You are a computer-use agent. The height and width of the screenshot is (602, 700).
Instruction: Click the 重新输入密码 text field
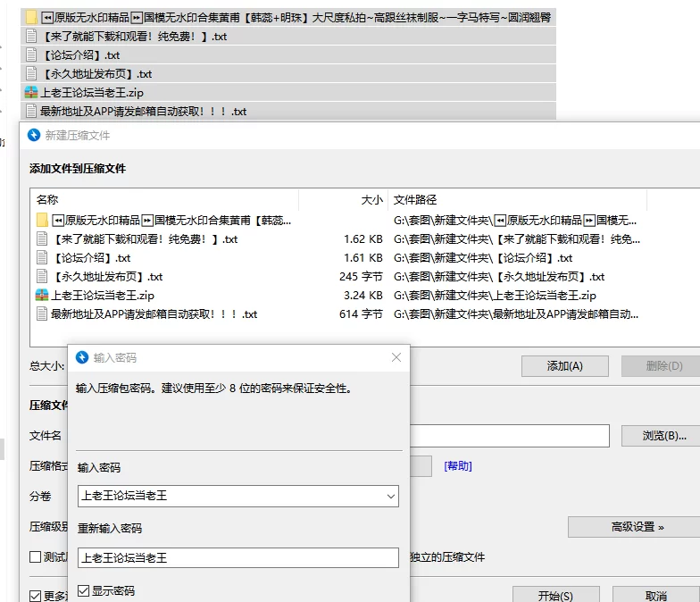[237, 557]
